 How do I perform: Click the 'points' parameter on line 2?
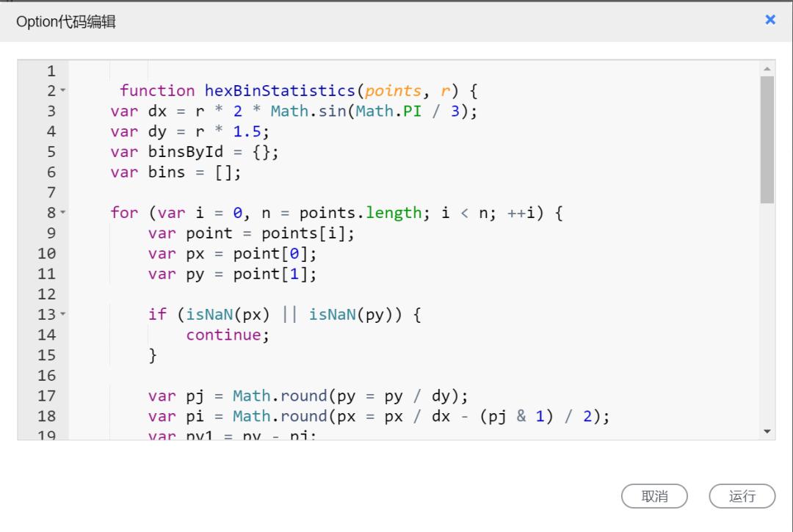(393, 90)
